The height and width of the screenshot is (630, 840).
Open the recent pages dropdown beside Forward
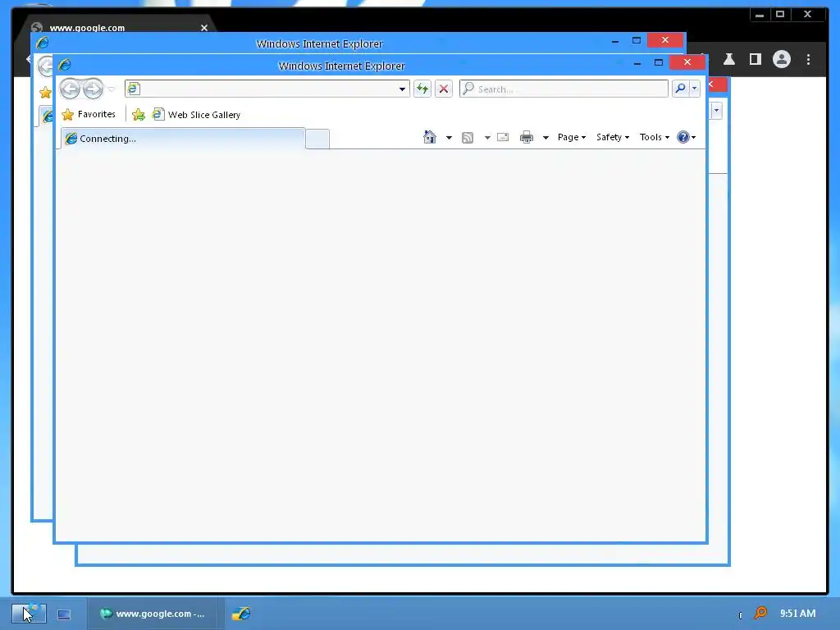tap(112, 89)
